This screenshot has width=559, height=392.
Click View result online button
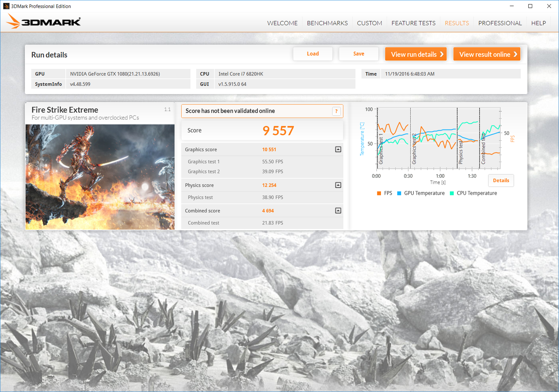click(x=487, y=54)
